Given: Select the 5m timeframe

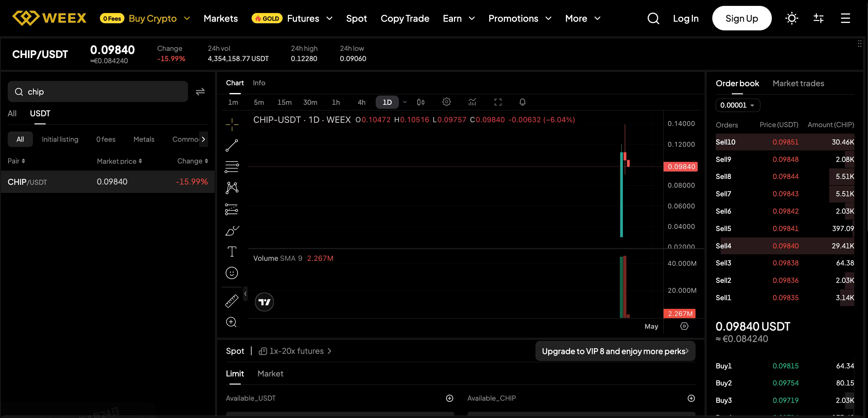Looking at the screenshot, I should click(259, 102).
